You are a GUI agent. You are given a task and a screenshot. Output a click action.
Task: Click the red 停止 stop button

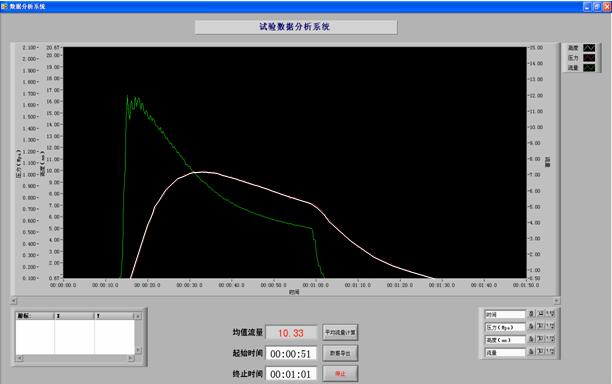coord(340,373)
